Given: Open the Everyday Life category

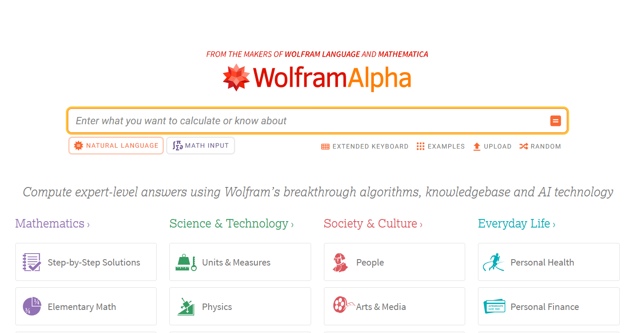Looking at the screenshot, I should tap(516, 223).
